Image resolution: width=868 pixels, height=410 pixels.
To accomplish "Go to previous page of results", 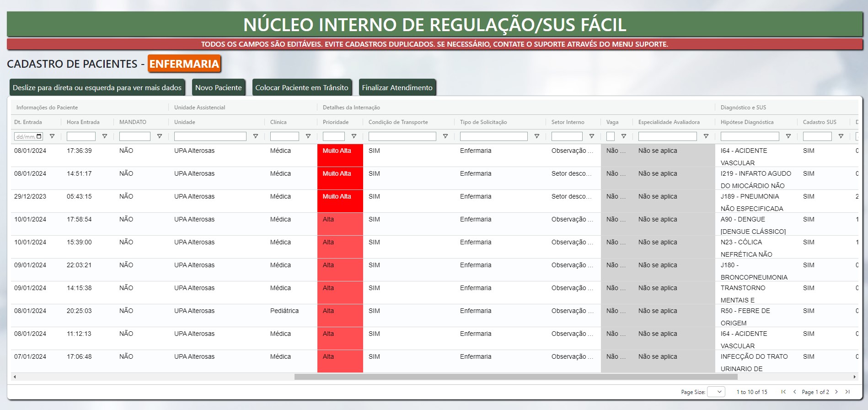I will pyautogui.click(x=794, y=392).
